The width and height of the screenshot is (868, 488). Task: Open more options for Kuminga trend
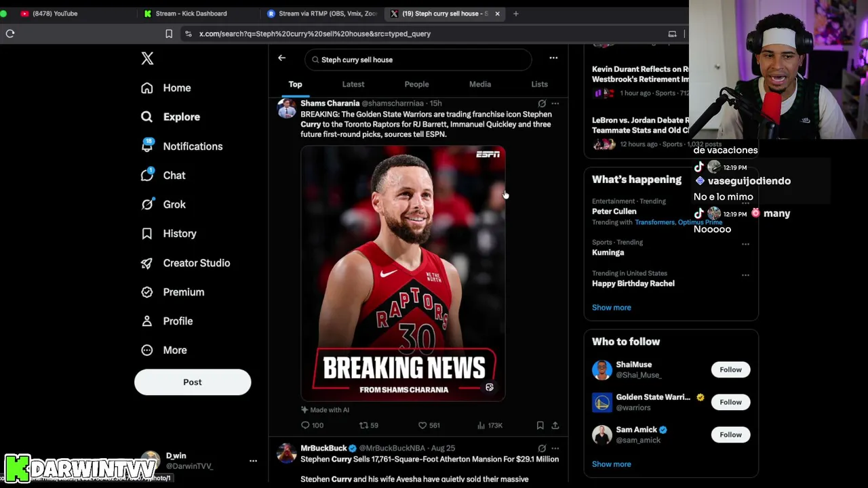(x=745, y=244)
